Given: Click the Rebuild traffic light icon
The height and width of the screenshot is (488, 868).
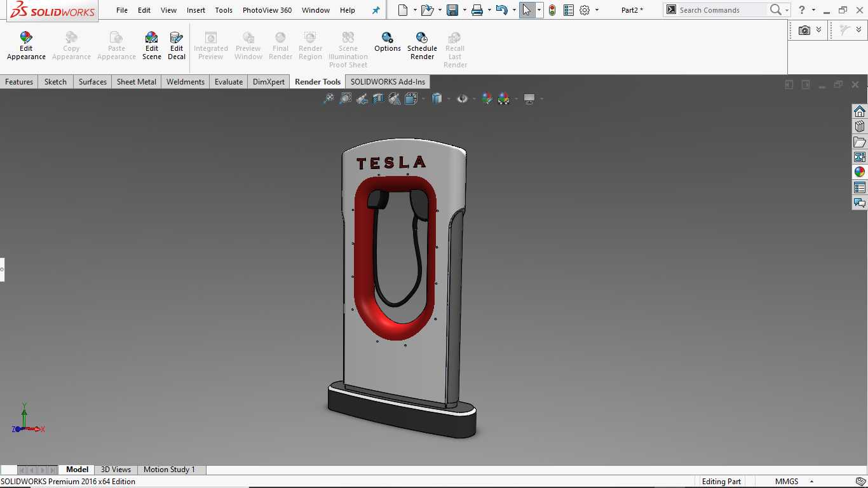Looking at the screenshot, I should [x=552, y=10].
